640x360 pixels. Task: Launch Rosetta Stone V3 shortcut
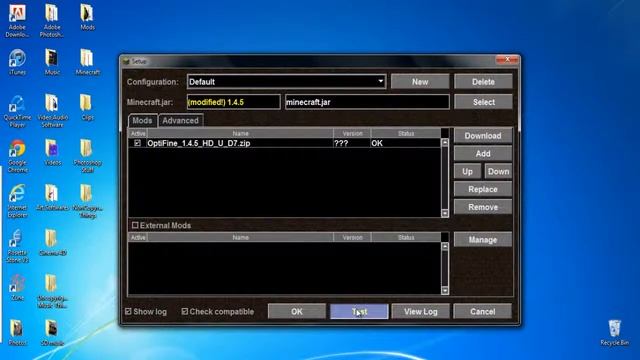click(x=17, y=246)
